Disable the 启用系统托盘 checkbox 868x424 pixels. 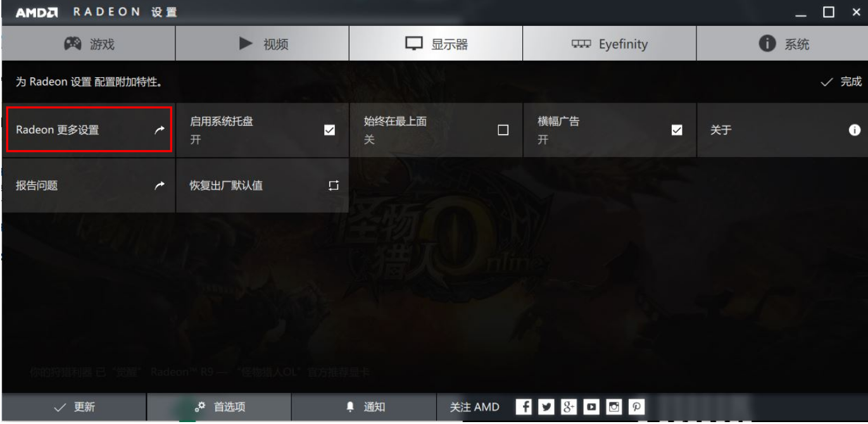coord(329,130)
